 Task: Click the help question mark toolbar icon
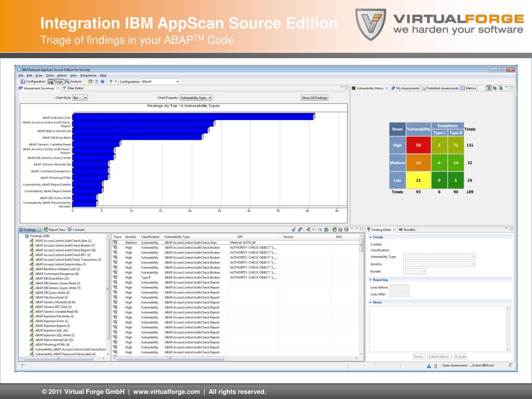click(x=96, y=82)
